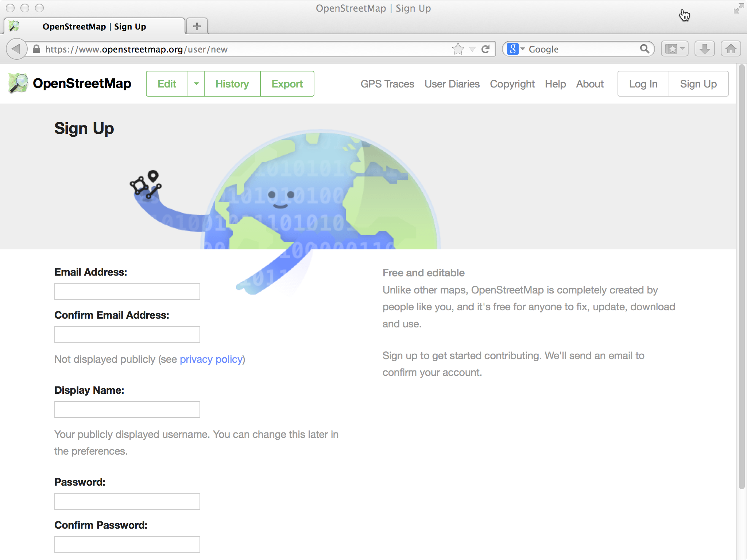Open the privacy policy link
Viewport: 747px width, 560px height.
point(211,359)
